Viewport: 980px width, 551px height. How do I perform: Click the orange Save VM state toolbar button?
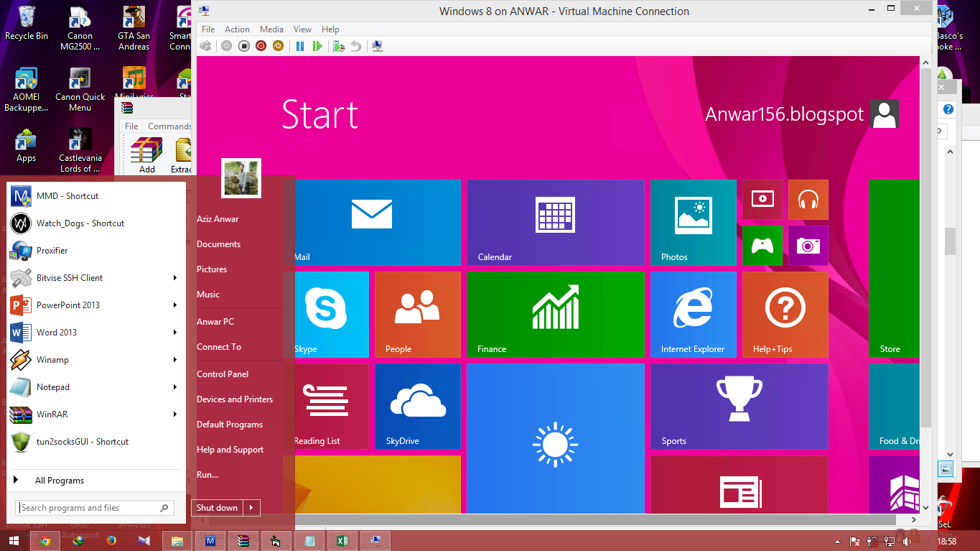[x=278, y=46]
